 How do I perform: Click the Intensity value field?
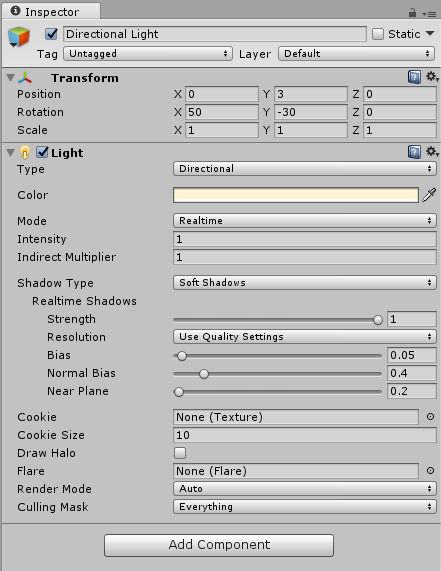[x=304, y=239]
